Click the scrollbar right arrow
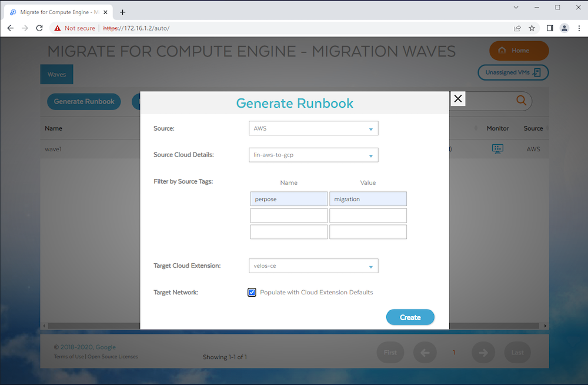 (x=545, y=326)
